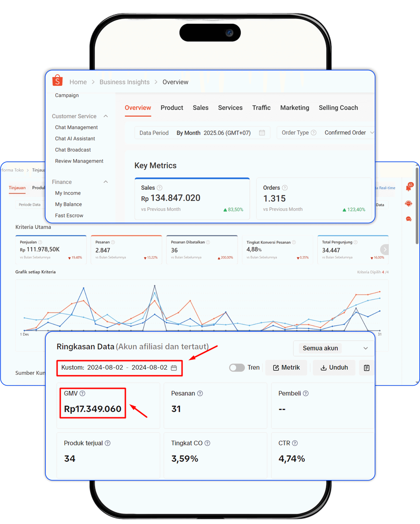Click the customer support headset icon
Image resolution: width=420 pixels, height=524 pixels.
[x=409, y=203]
